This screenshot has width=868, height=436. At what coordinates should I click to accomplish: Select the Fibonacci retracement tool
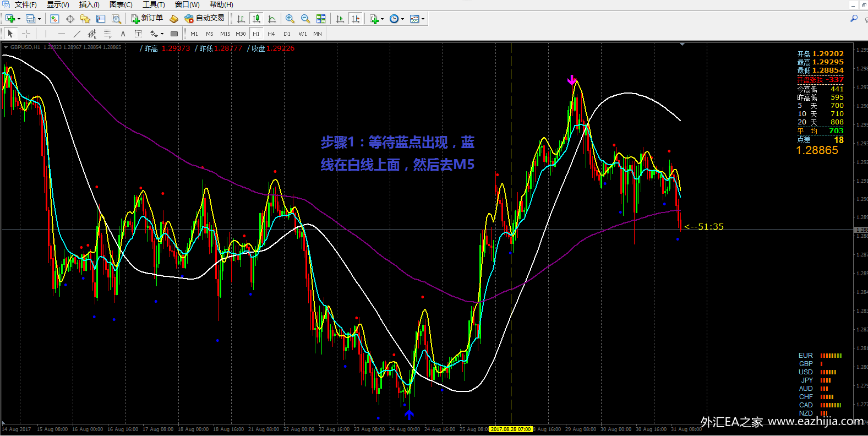(x=107, y=34)
